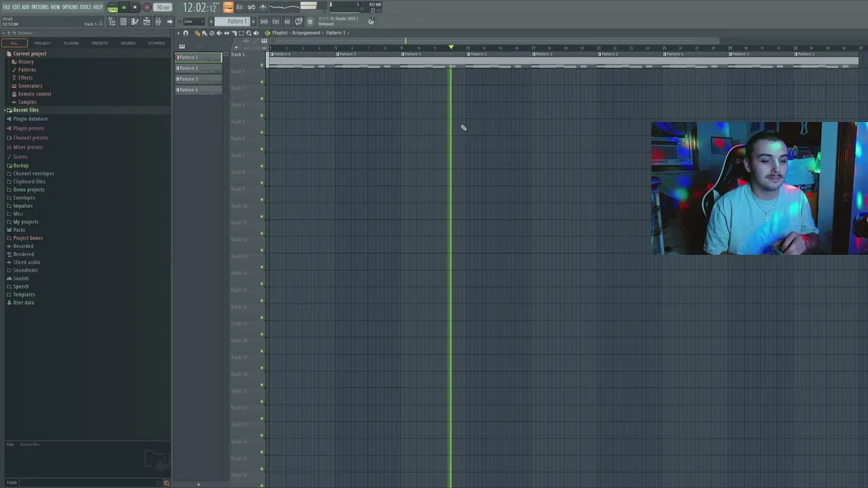Screen dimensions: 868x488
Task: Open the TOOLS menu
Action: [x=85, y=7]
